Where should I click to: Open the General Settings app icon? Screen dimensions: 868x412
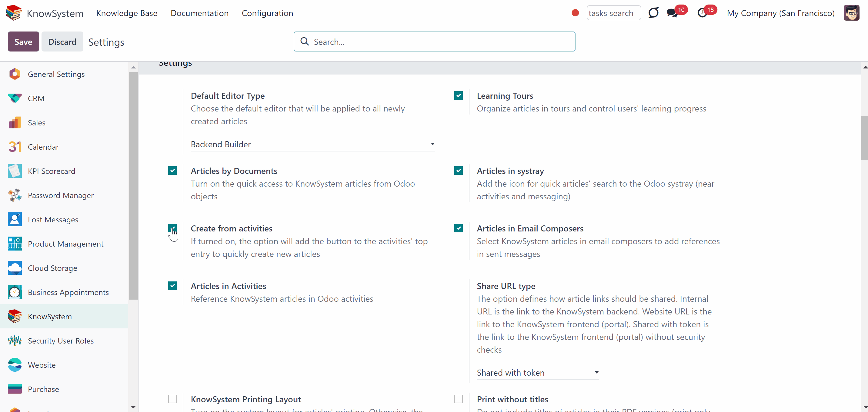(15, 74)
